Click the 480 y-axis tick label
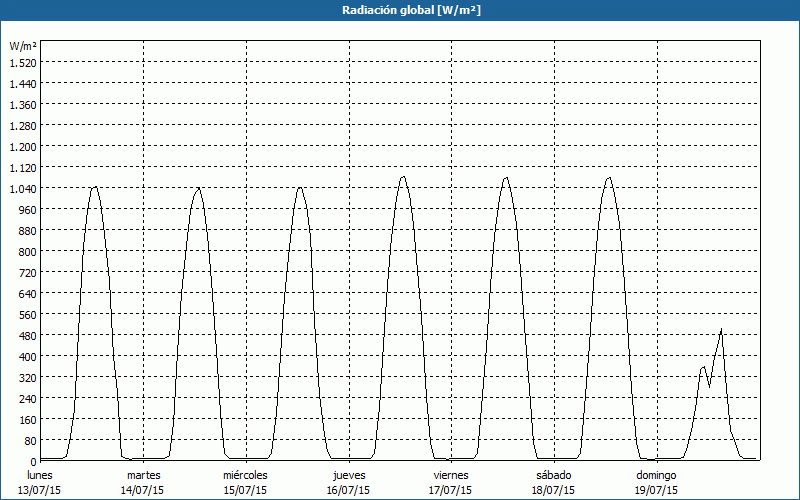The image size is (800, 500). point(26,335)
